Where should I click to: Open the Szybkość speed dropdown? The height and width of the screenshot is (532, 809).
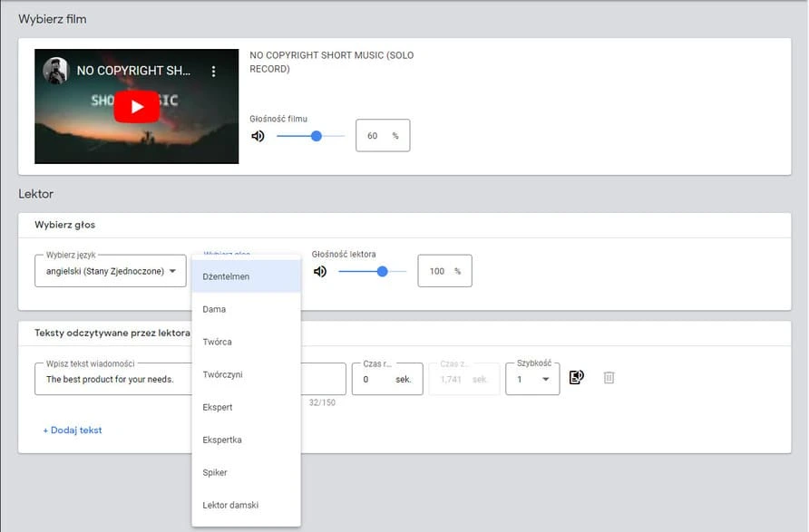(x=532, y=379)
